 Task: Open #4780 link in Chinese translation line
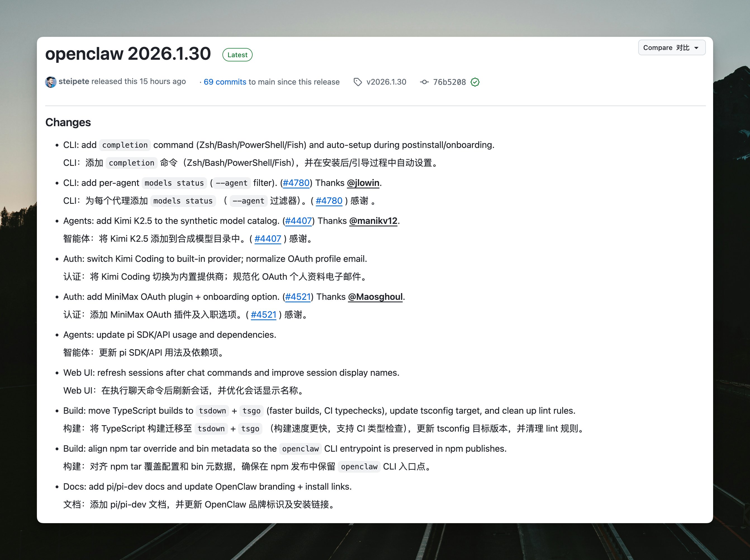329,201
